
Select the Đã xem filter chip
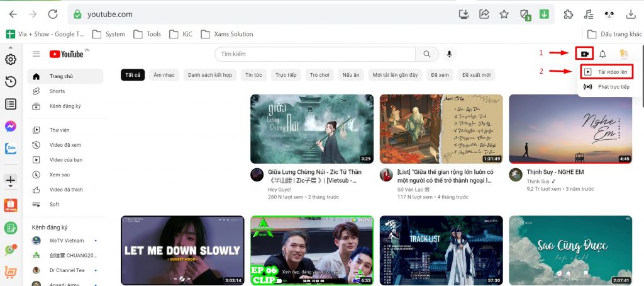[440, 75]
